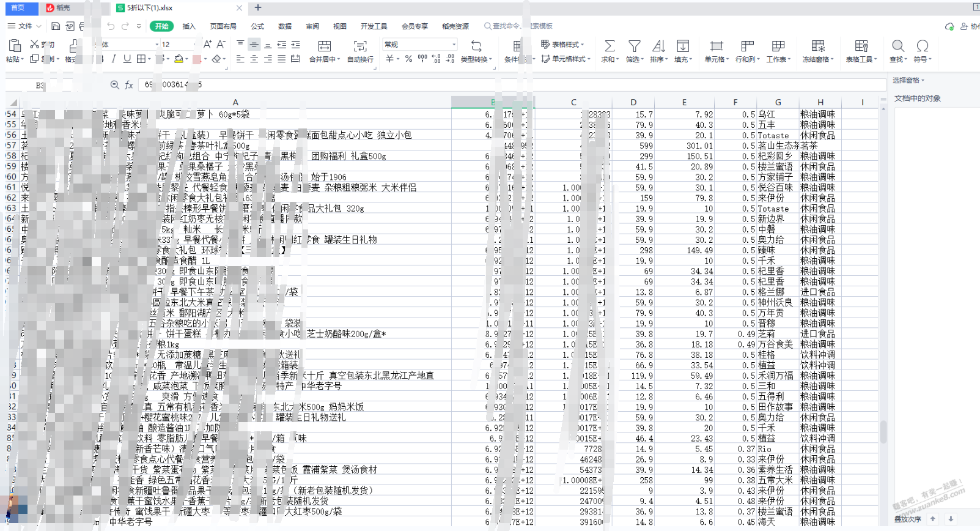Switch to the Review (审阅) tab
This screenshot has height=531, width=980.
pyautogui.click(x=312, y=26)
